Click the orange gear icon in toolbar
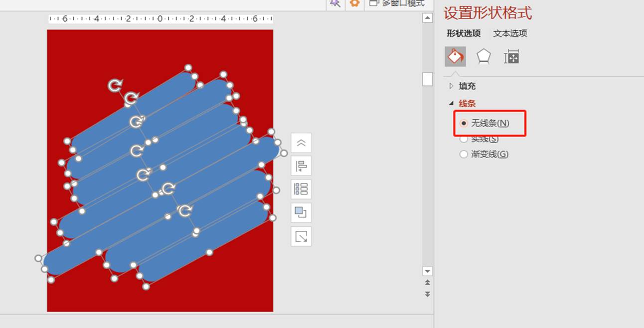This screenshot has height=328, width=644. (x=354, y=3)
